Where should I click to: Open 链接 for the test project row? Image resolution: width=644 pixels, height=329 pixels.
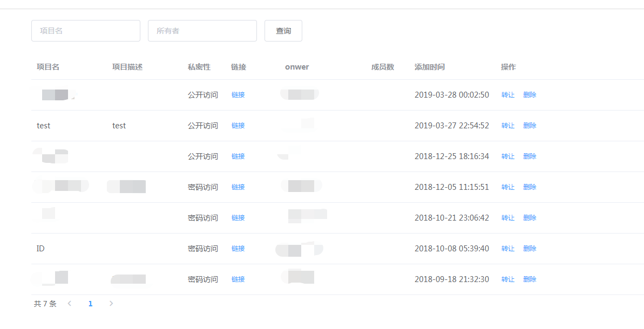[x=238, y=125]
